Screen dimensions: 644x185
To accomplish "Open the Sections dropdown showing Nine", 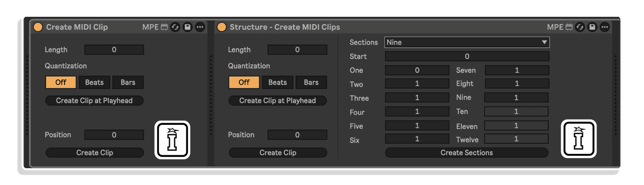I will [x=467, y=42].
